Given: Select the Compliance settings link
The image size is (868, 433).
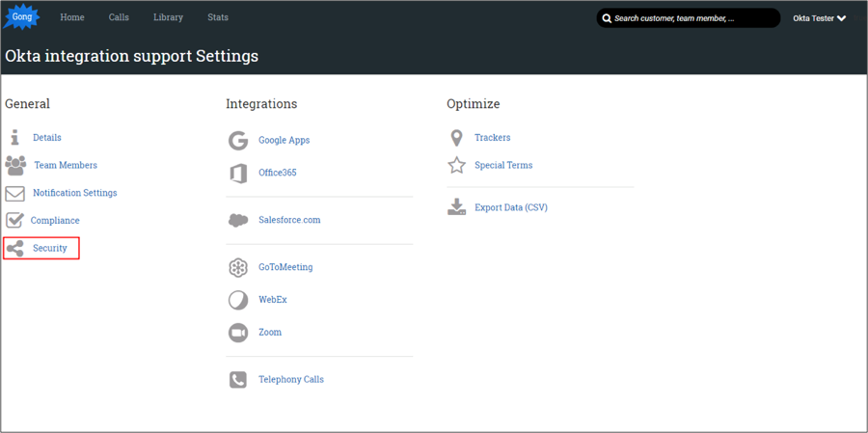Looking at the screenshot, I should (x=55, y=221).
